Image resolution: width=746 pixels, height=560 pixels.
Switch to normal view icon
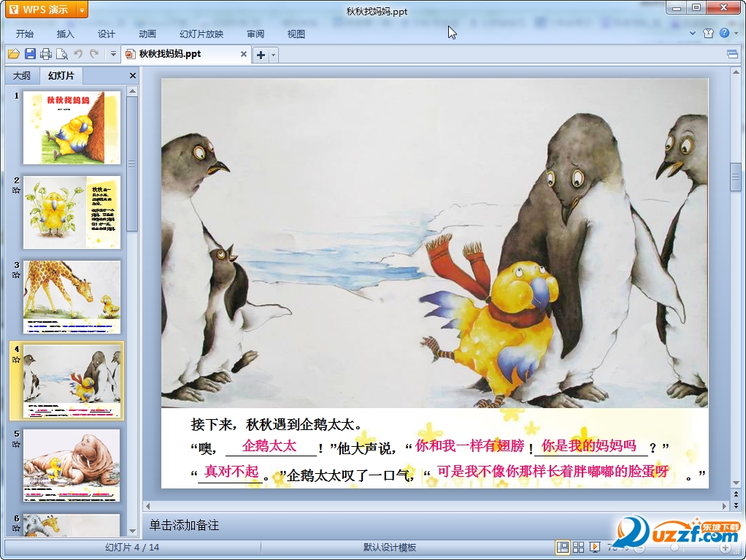pyautogui.click(x=562, y=547)
